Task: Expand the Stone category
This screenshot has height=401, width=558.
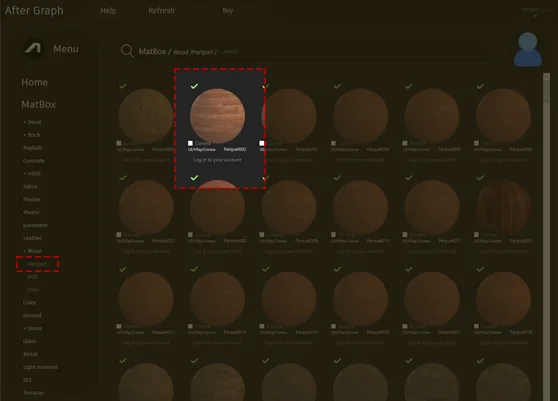Action: pyautogui.click(x=33, y=328)
